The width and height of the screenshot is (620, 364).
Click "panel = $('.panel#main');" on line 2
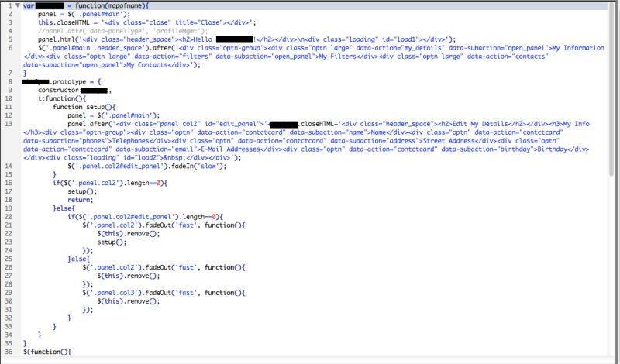pyautogui.click(x=84, y=14)
